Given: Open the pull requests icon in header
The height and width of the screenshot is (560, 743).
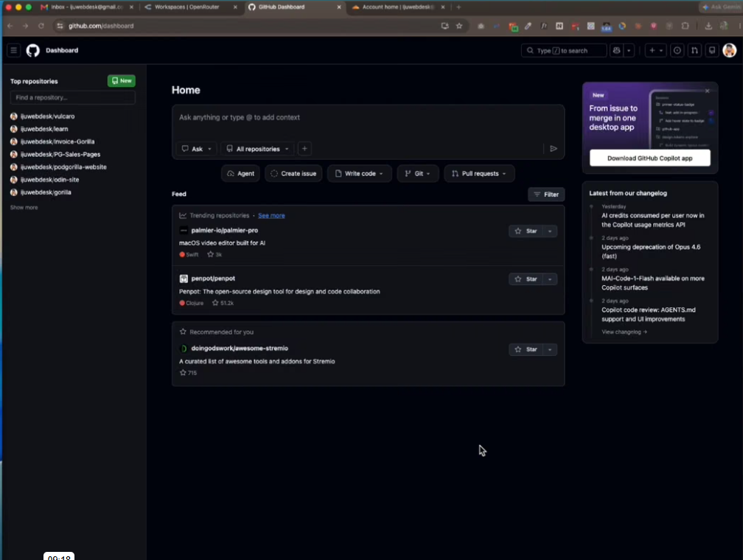Looking at the screenshot, I should pos(694,50).
